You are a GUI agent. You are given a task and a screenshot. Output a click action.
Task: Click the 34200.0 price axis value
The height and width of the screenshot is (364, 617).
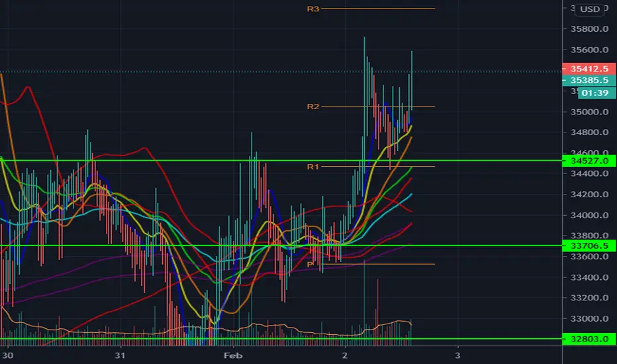coord(589,194)
